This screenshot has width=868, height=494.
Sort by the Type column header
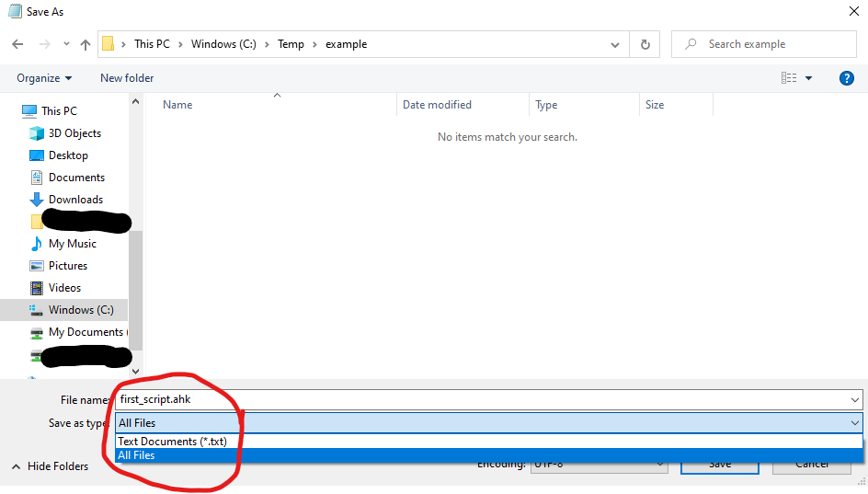tap(546, 105)
